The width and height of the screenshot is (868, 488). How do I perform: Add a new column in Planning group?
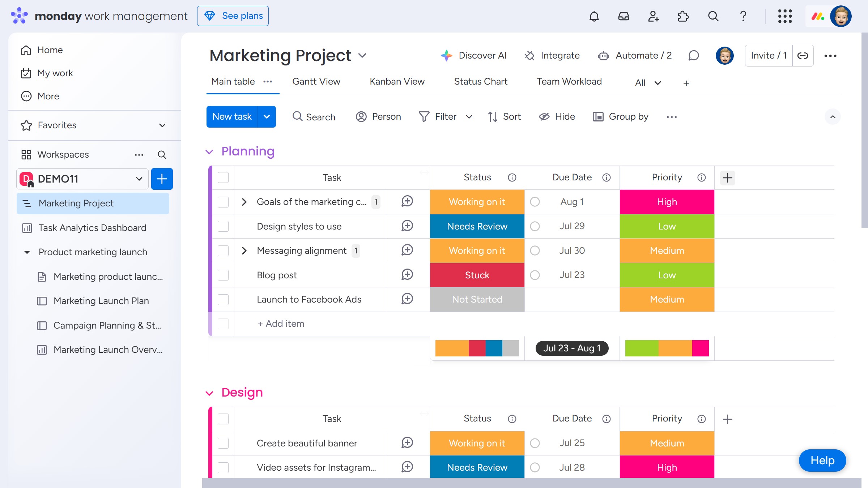727,177
